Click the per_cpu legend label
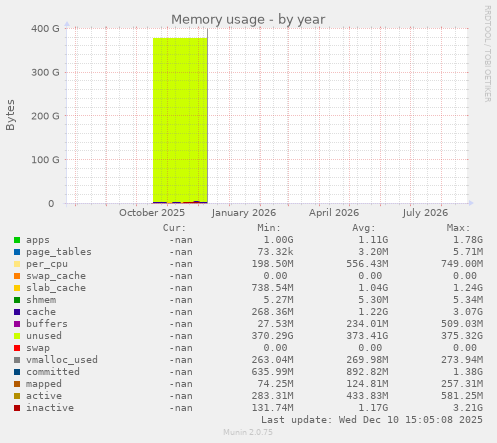The image size is (497, 443). point(47,264)
